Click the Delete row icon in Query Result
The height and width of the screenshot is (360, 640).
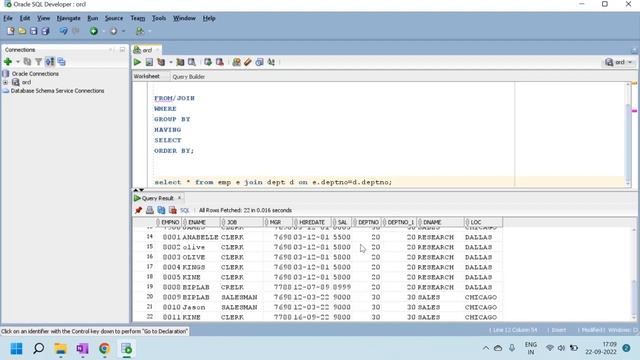[173, 210]
